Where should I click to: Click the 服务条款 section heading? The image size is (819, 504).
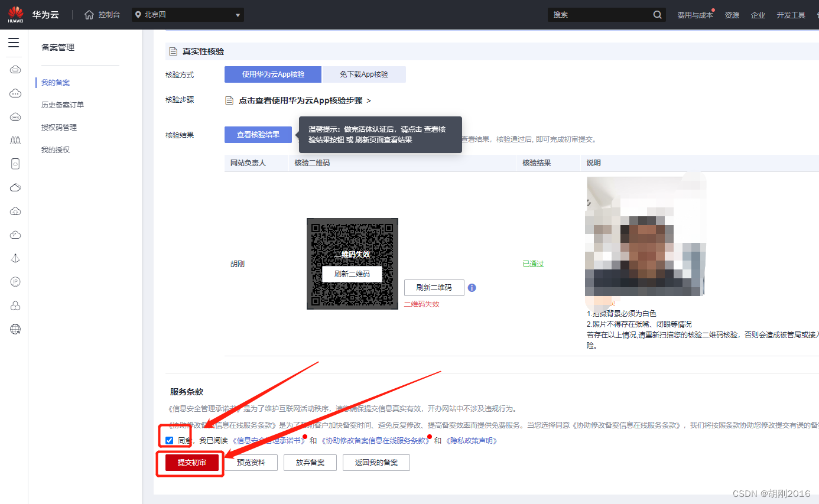pyautogui.click(x=187, y=392)
